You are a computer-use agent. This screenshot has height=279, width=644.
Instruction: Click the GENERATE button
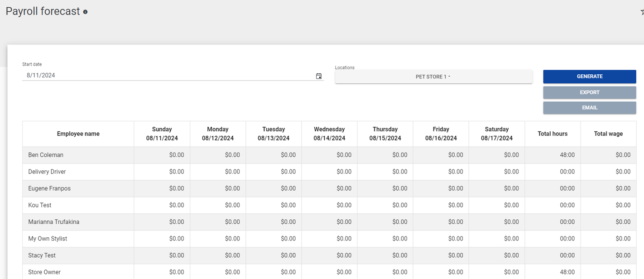(590, 77)
